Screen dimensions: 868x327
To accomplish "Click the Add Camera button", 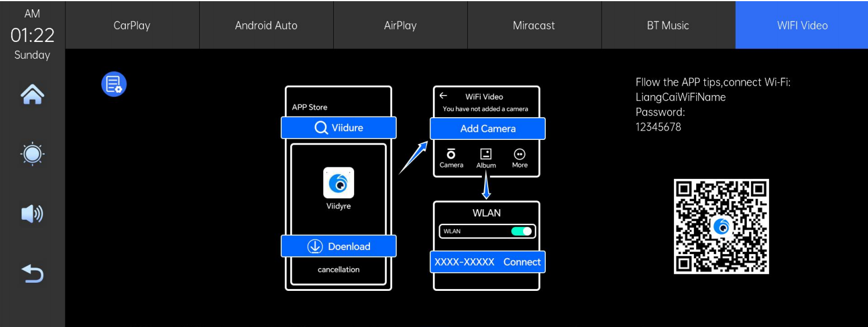I will tap(488, 129).
